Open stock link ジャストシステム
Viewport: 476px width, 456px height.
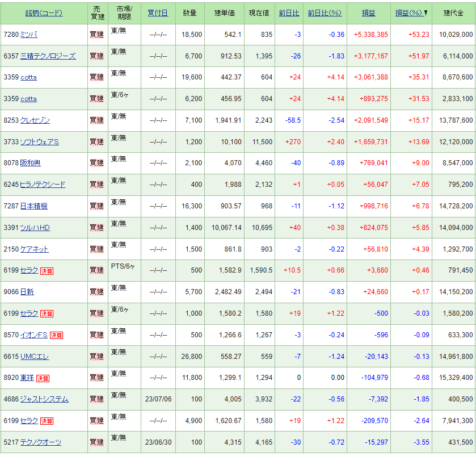[x=44, y=399]
